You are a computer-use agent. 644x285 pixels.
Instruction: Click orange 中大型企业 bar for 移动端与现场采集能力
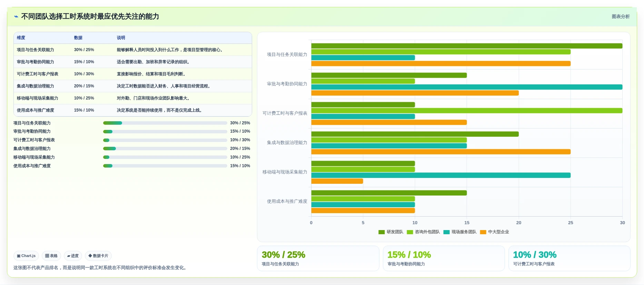(337, 181)
